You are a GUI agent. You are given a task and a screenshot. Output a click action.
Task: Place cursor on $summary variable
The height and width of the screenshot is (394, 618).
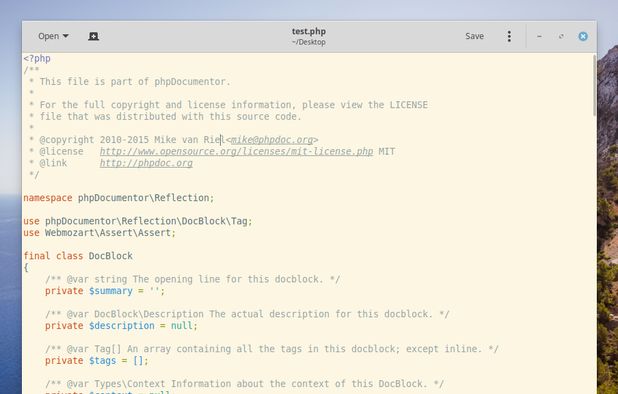pos(111,291)
